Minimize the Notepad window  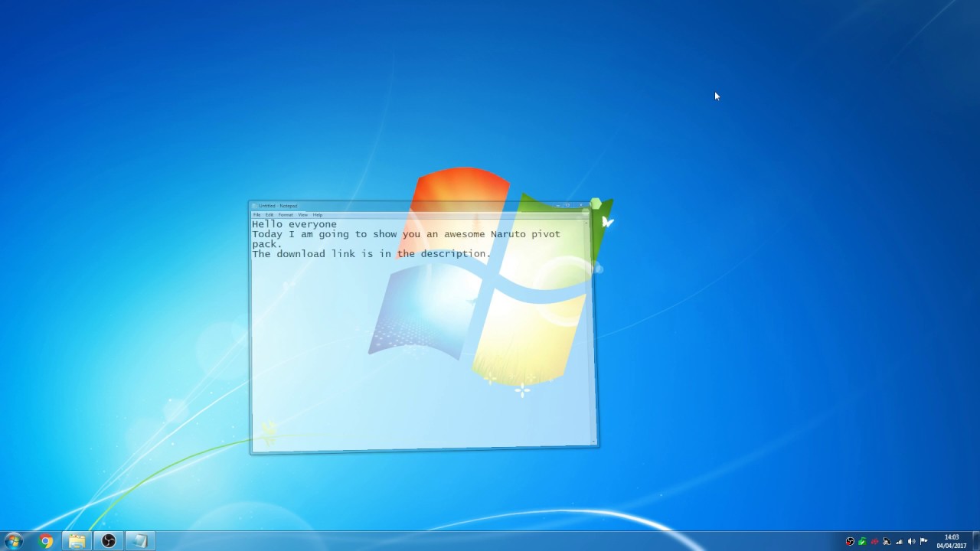558,205
